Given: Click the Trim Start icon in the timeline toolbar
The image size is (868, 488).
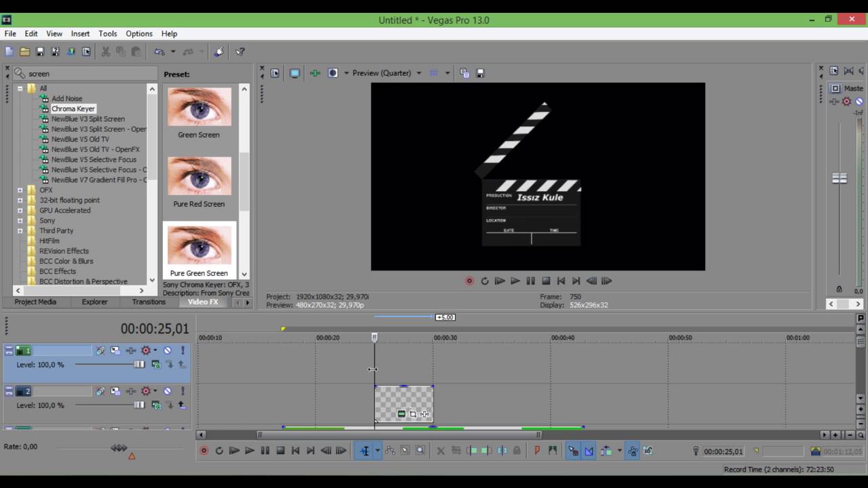Looking at the screenshot, I should point(472,451).
